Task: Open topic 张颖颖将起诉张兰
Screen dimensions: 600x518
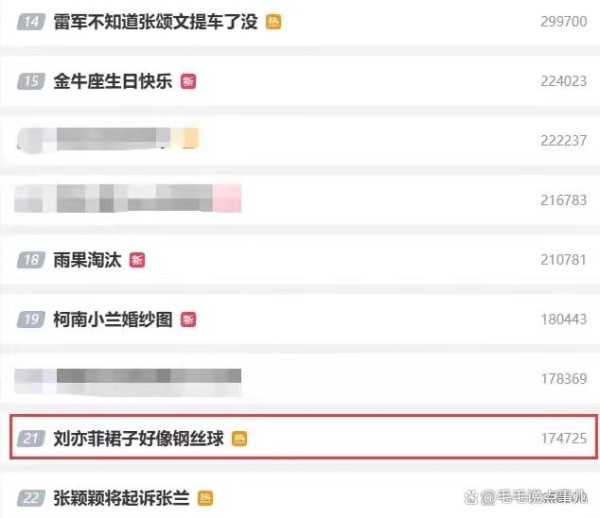Action: (121, 498)
